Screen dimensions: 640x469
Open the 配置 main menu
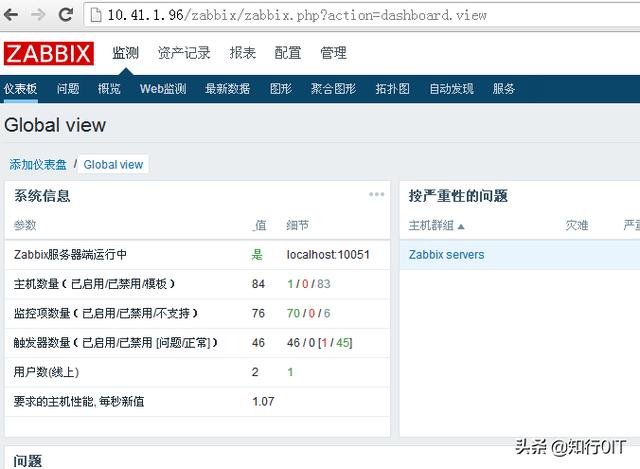[x=288, y=53]
